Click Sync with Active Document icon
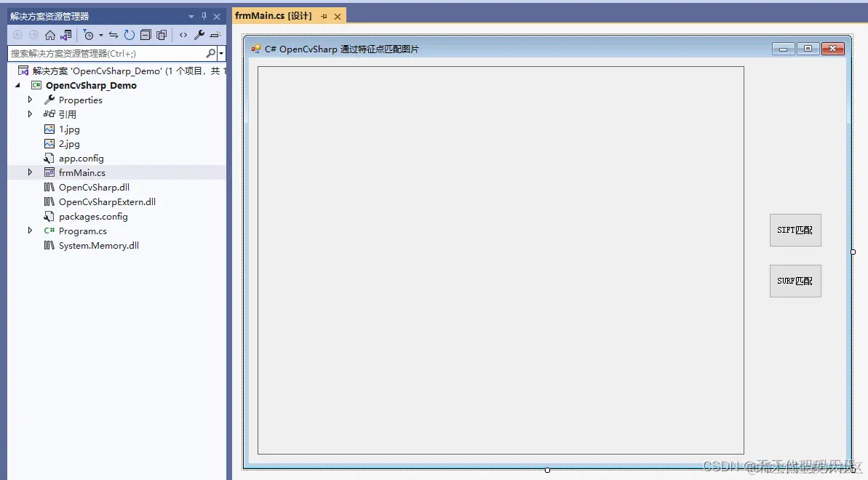 point(114,34)
